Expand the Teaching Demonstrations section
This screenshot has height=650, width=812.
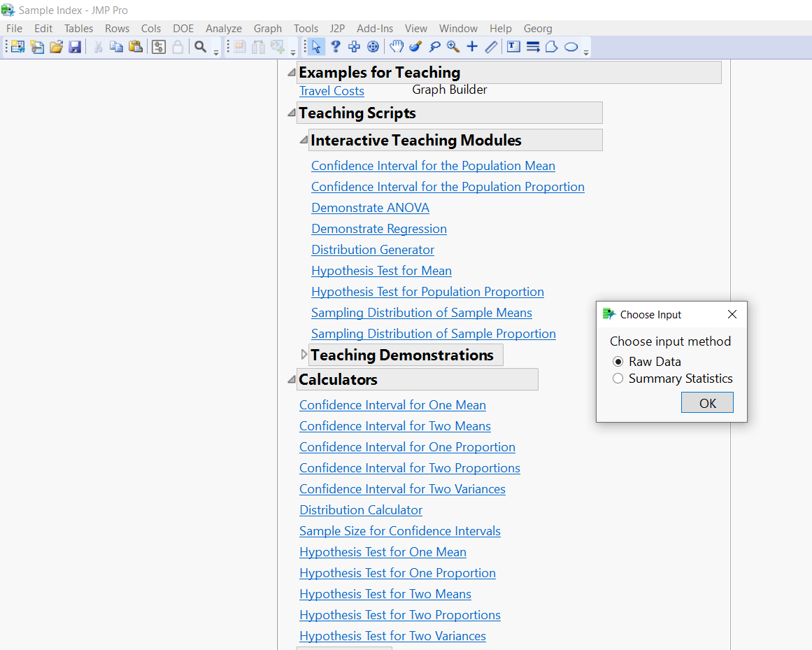304,354
